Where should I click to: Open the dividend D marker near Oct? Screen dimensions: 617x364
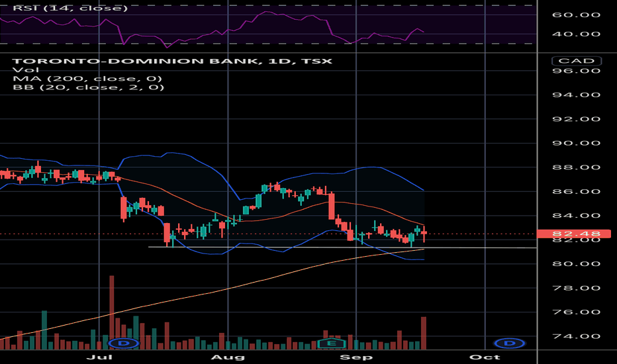510,343
